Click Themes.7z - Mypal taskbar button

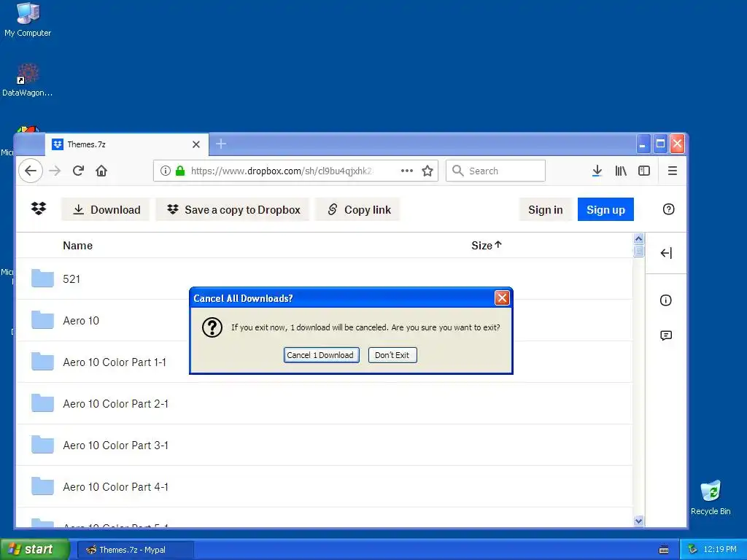click(135, 550)
